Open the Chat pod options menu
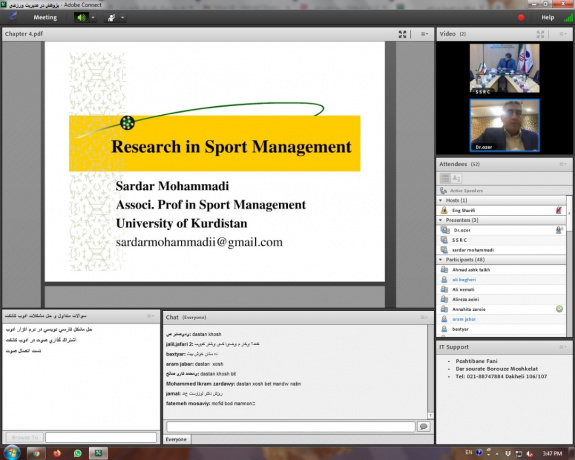The width and height of the screenshot is (575, 460). pyautogui.click(x=424, y=317)
